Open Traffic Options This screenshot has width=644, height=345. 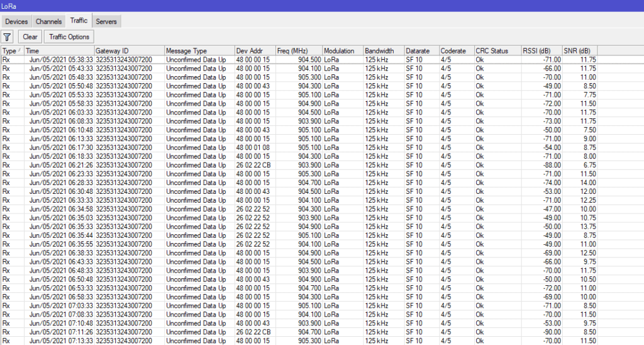(x=69, y=37)
